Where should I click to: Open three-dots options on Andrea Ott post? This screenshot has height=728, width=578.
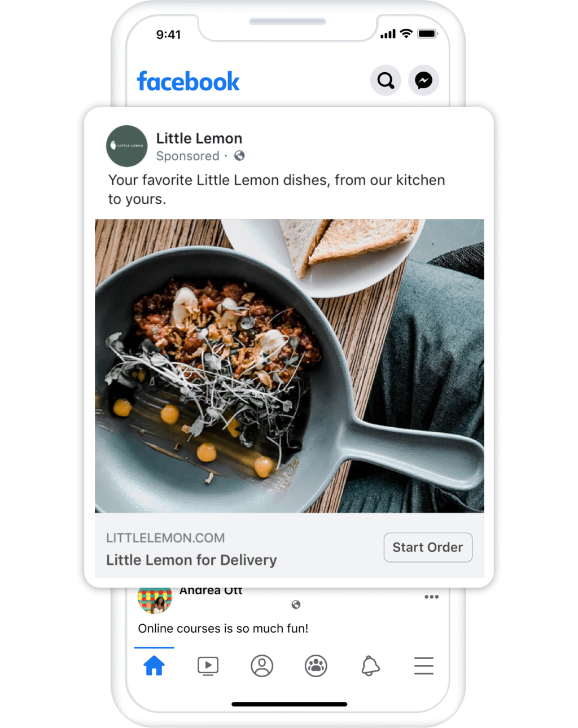coord(432,597)
